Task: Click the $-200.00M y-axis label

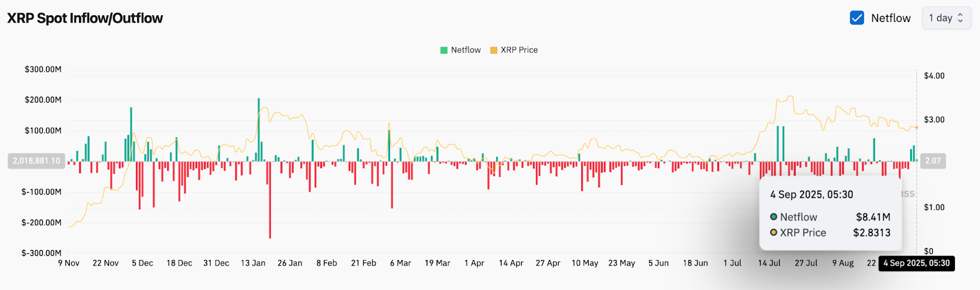Action: [42, 222]
